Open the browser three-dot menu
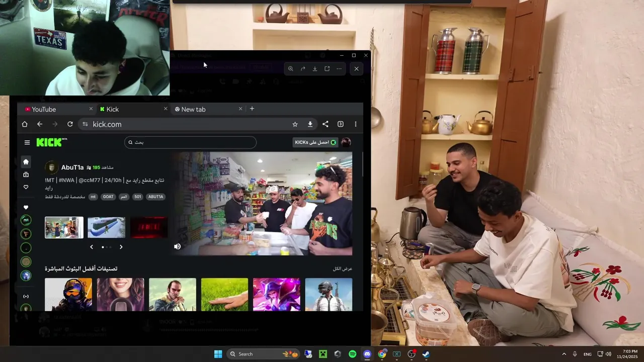 (356, 124)
